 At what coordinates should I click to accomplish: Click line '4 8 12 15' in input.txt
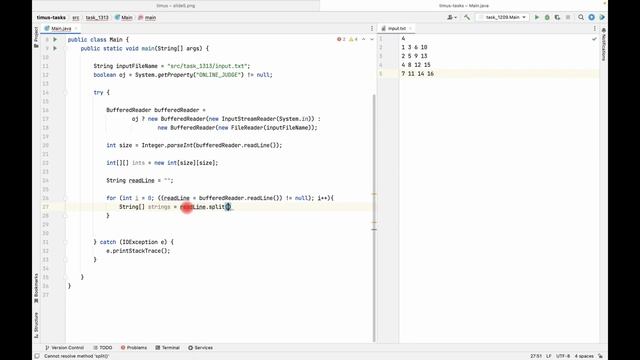coord(416,65)
